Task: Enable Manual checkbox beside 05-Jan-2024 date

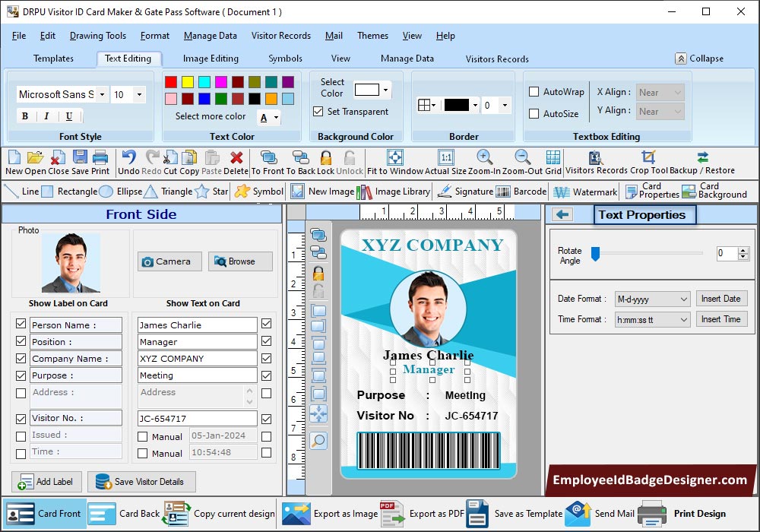Action: 143,436
